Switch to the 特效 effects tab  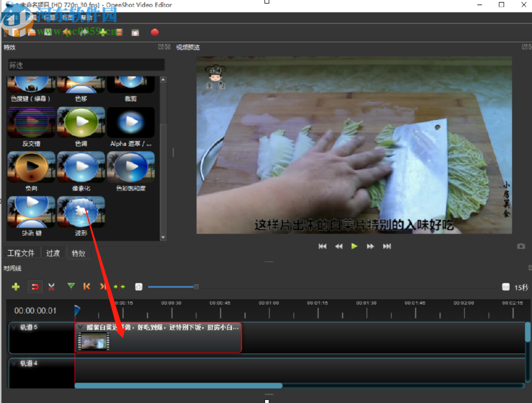coord(78,253)
